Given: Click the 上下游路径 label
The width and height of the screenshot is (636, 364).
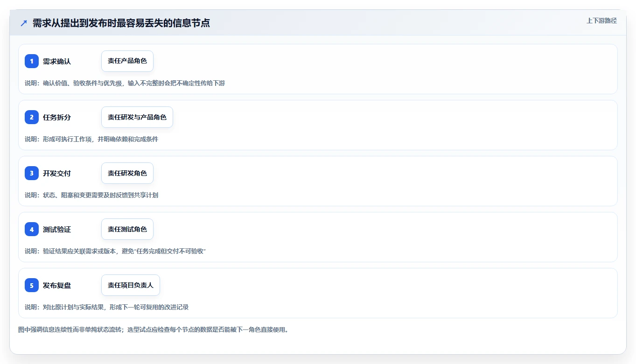Looking at the screenshot, I should pos(601,21).
